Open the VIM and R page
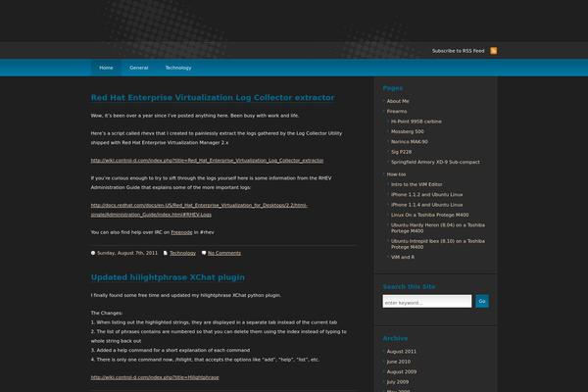 (x=403, y=258)
